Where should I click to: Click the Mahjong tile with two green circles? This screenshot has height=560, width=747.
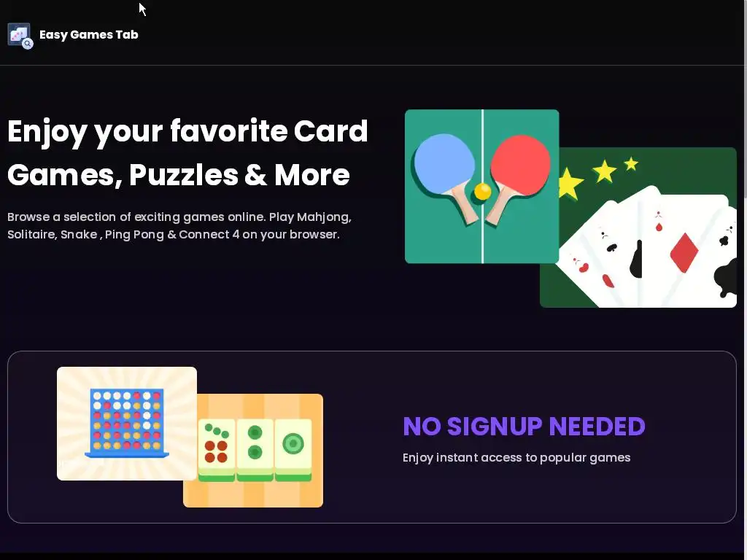click(255, 450)
